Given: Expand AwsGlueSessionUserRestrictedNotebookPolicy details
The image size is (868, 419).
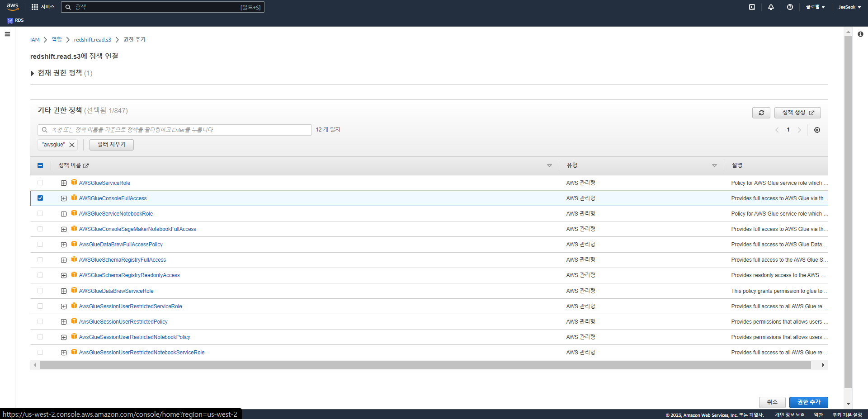Looking at the screenshot, I should [x=64, y=337].
